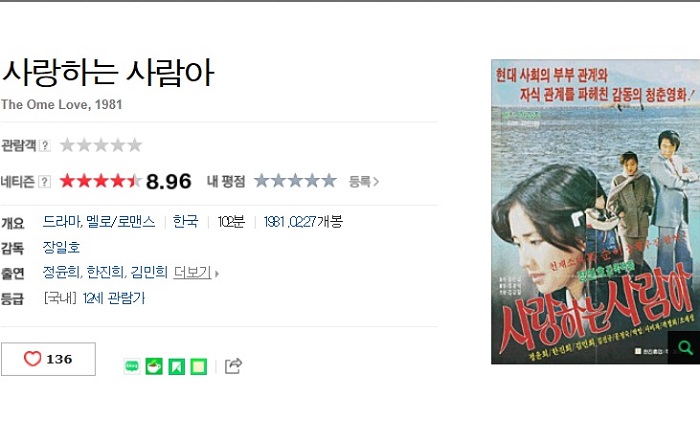Open actor 한진희 profile link
700x440 pixels.
pyautogui.click(x=105, y=272)
